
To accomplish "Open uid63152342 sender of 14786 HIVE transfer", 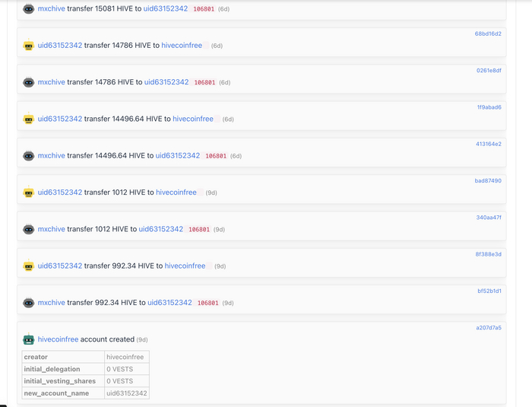I will click(60, 45).
